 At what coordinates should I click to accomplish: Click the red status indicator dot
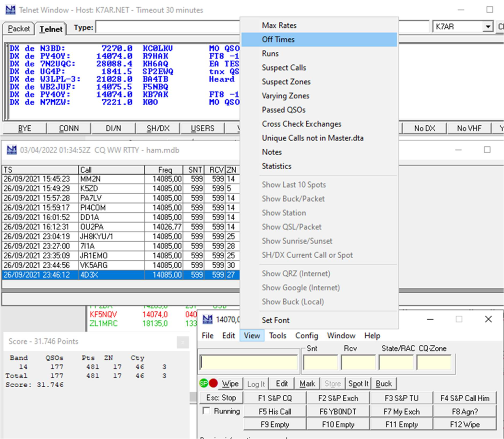214,383
